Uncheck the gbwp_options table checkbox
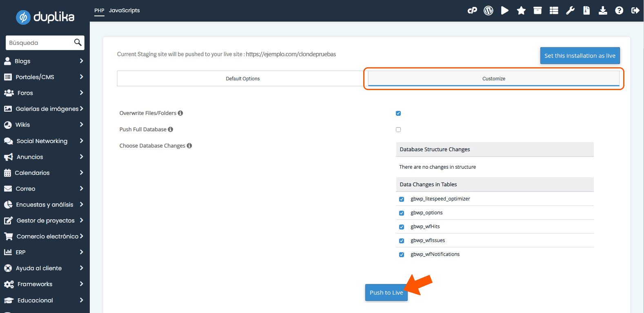The height and width of the screenshot is (313, 644). click(402, 213)
